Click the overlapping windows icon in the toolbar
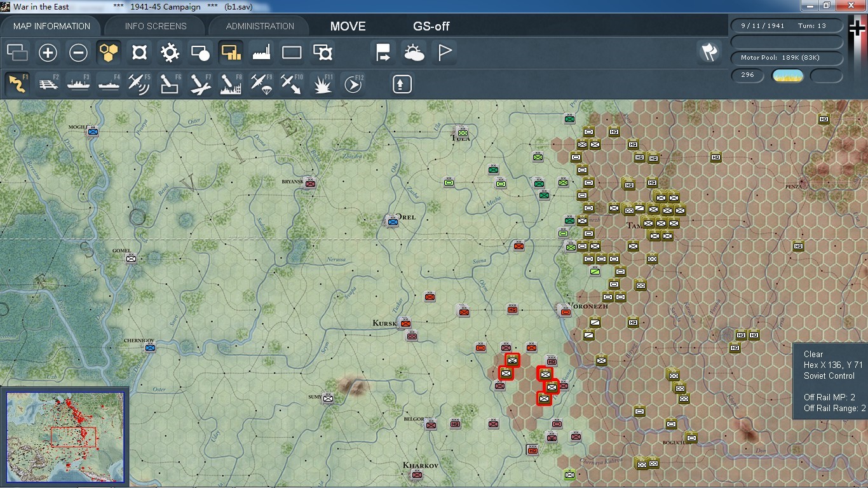Viewport: 868px width, 488px height. coord(17,53)
